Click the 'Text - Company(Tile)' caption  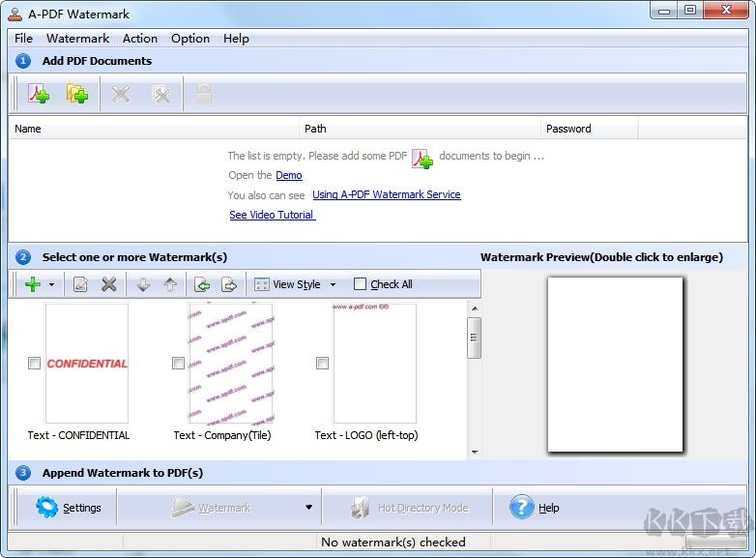point(222,435)
